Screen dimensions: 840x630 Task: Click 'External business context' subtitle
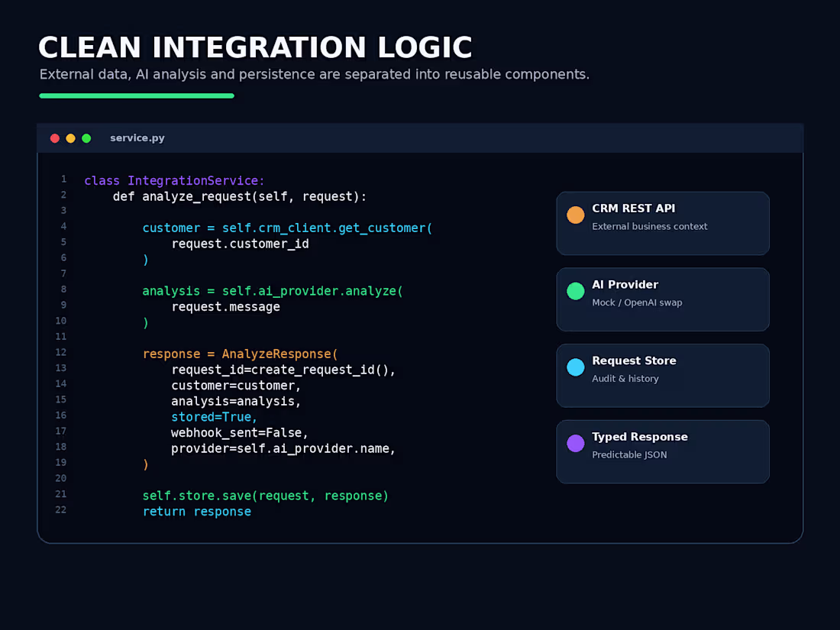(649, 227)
